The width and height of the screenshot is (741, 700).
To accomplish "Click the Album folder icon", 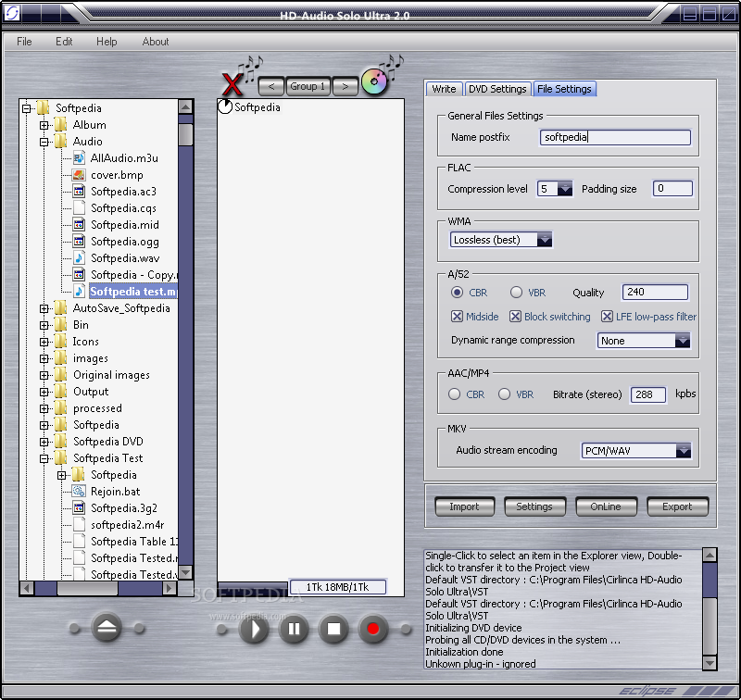I will click(x=60, y=125).
